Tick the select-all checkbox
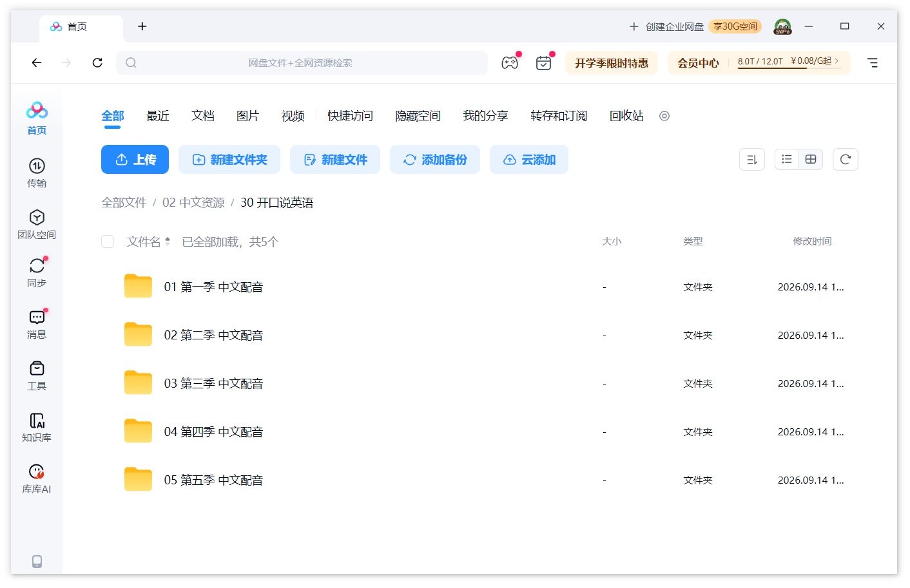Image resolution: width=910 pixels, height=588 pixels. click(x=108, y=242)
